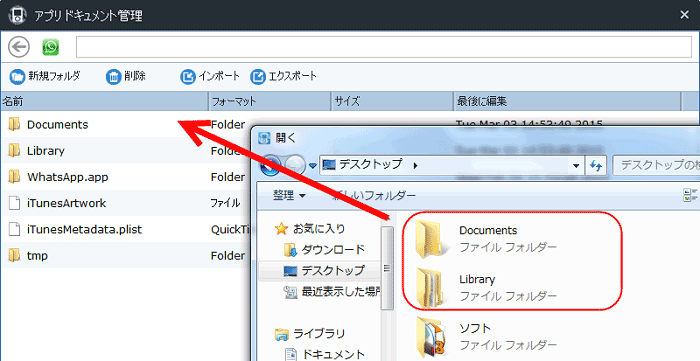Image resolution: width=700 pixels, height=361 pixels.
Task: Click the new folder icon
Action: tap(17, 77)
